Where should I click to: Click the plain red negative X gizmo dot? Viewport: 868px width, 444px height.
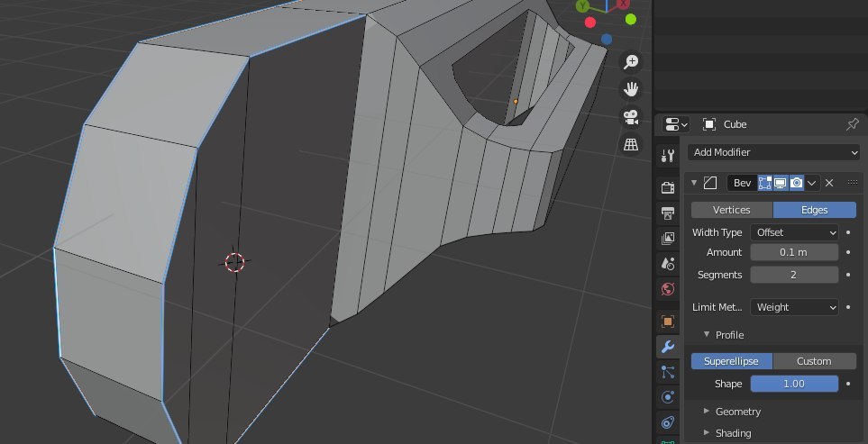(x=590, y=23)
